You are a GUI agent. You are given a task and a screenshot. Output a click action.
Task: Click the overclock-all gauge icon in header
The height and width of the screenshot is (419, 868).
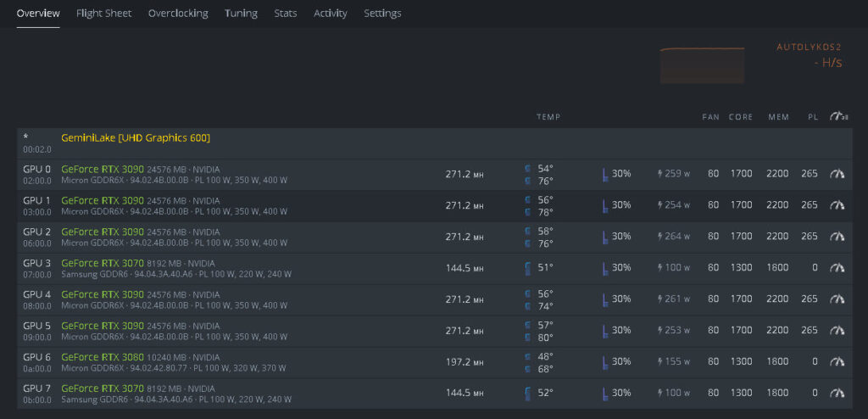click(x=838, y=116)
